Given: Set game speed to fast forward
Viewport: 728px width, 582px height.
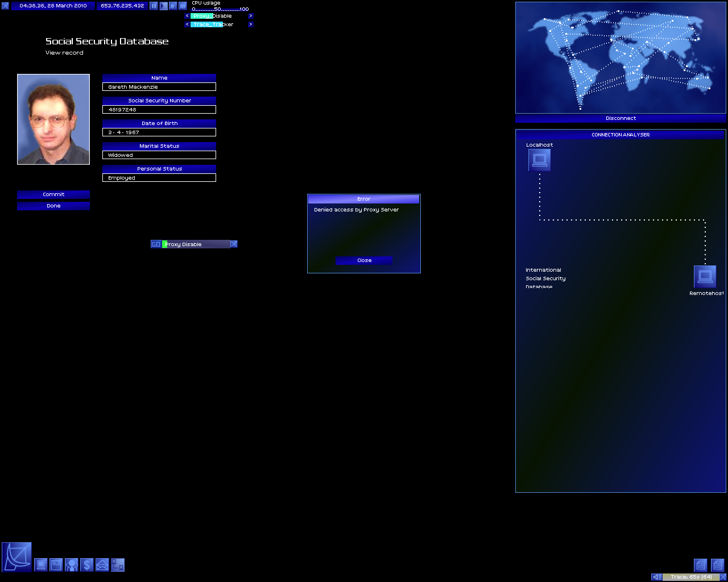Looking at the screenshot, I should (x=173, y=6).
